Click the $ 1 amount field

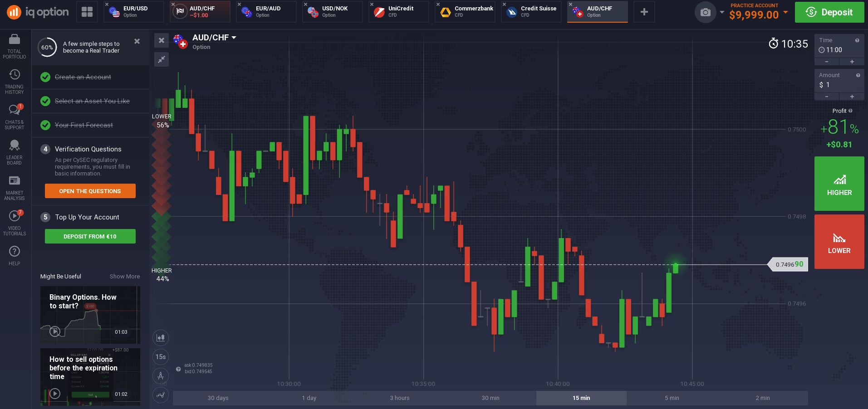839,85
